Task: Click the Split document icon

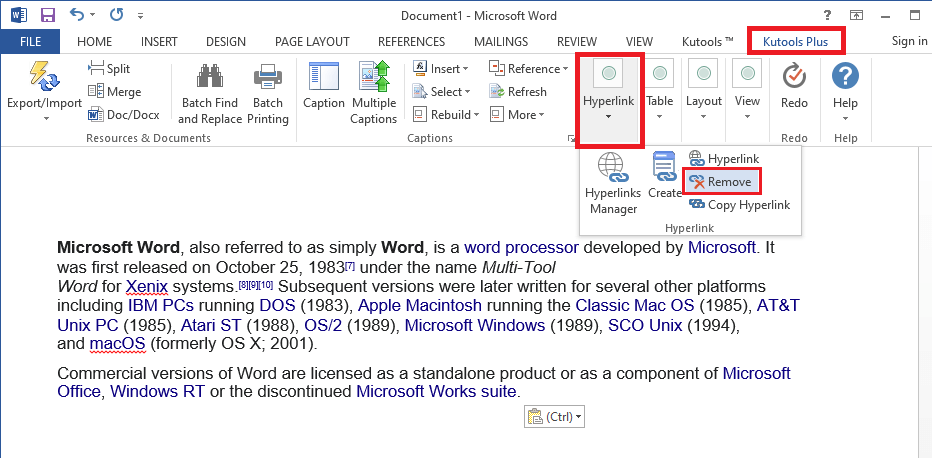Action: coord(95,68)
